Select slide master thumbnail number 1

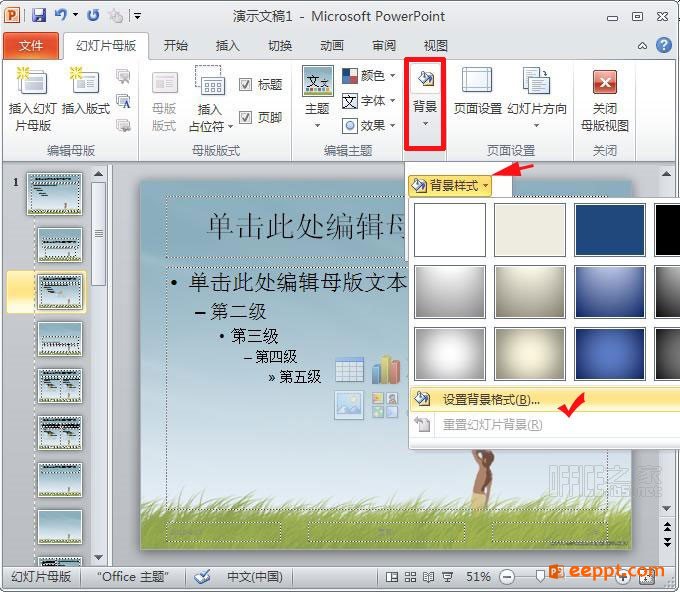(x=54, y=194)
